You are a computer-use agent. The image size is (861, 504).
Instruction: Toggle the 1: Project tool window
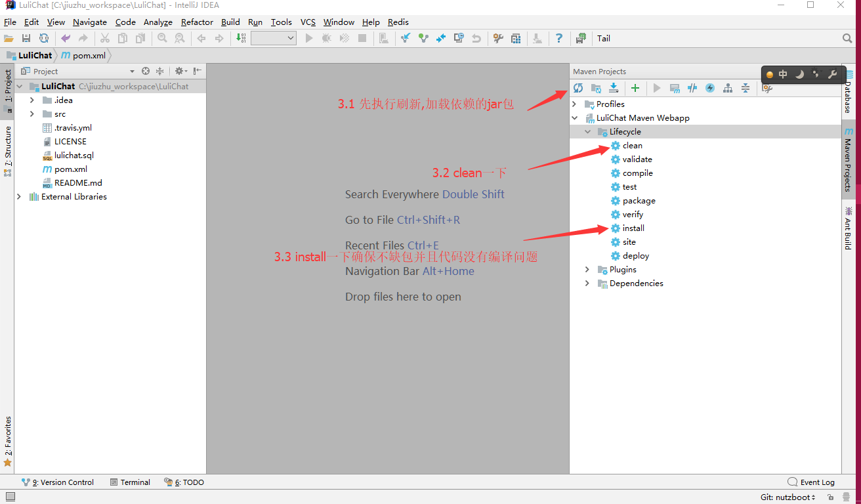click(8, 90)
